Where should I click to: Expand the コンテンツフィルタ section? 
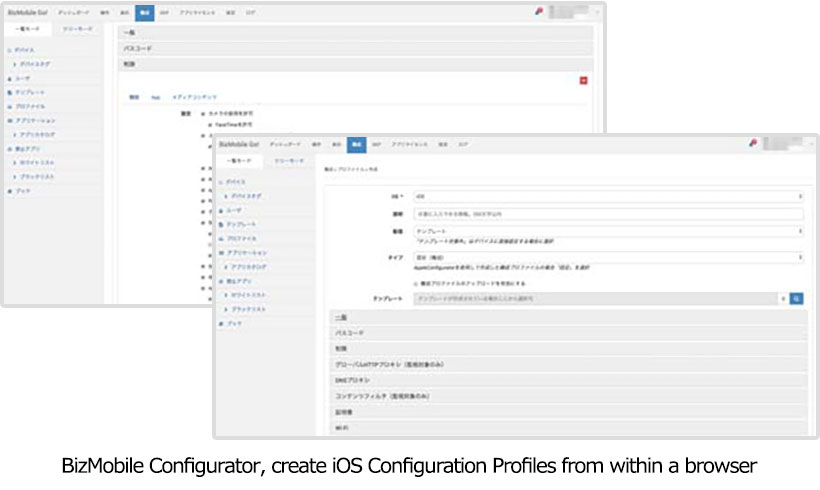(x=569, y=396)
